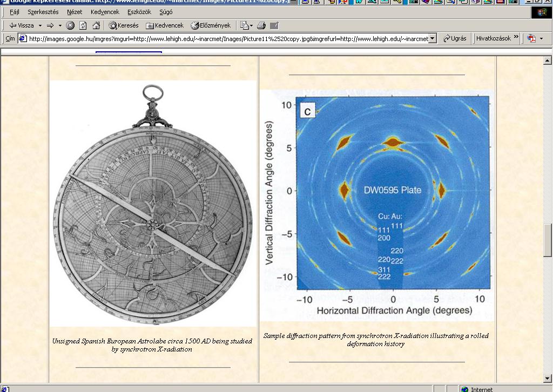Open the Kedvencek favorites toolbar button
This screenshot has height=392, width=553.
[x=165, y=25]
